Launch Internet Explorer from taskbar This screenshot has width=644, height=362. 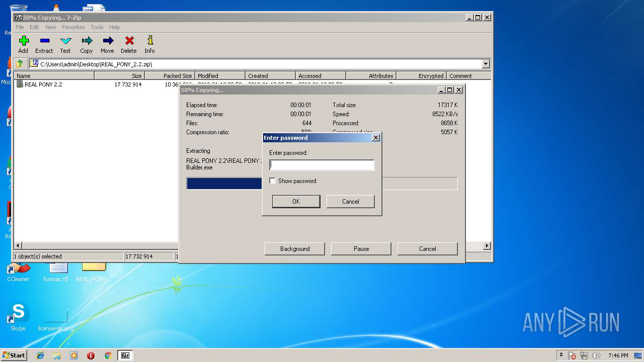pyautogui.click(x=40, y=355)
